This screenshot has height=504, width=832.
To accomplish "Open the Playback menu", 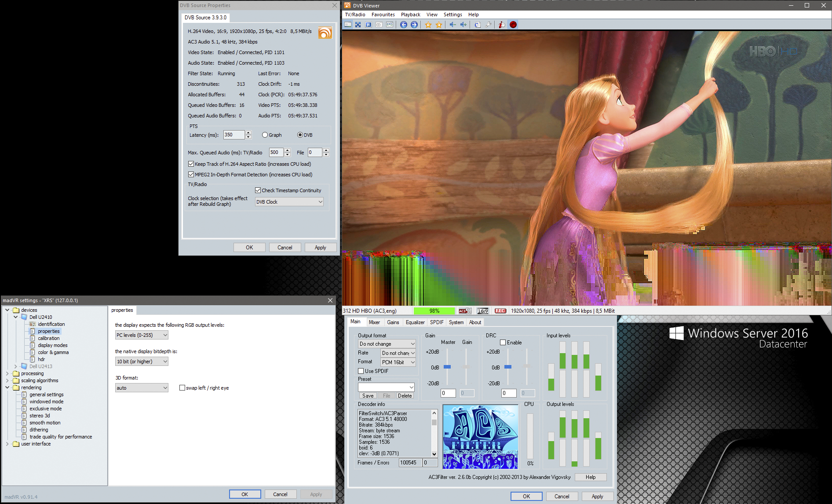I will tap(410, 15).
